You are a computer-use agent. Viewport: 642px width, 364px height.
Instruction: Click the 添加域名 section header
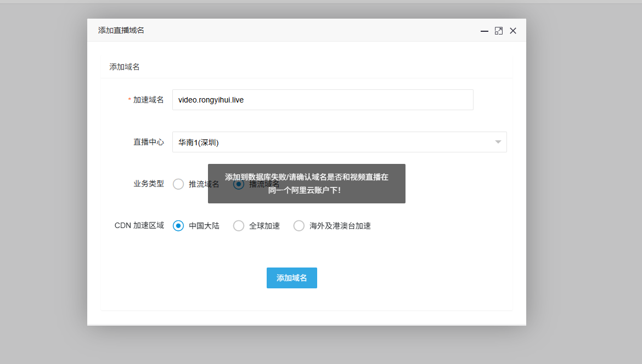click(125, 67)
